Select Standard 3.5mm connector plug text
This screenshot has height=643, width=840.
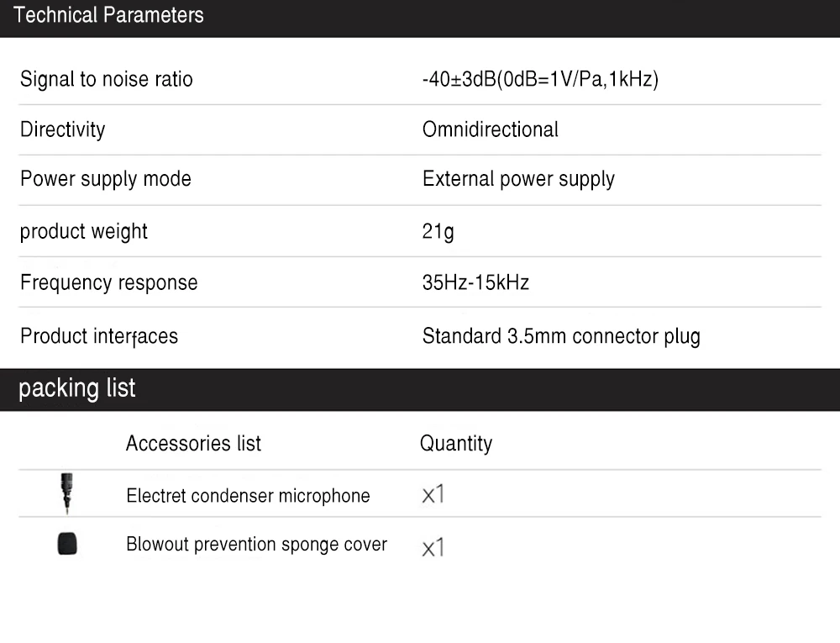click(x=561, y=336)
